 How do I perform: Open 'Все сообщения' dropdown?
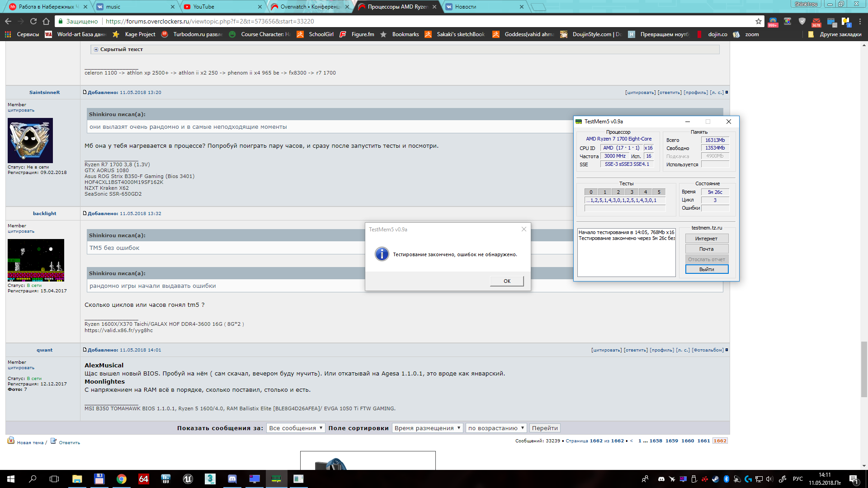pyautogui.click(x=296, y=428)
